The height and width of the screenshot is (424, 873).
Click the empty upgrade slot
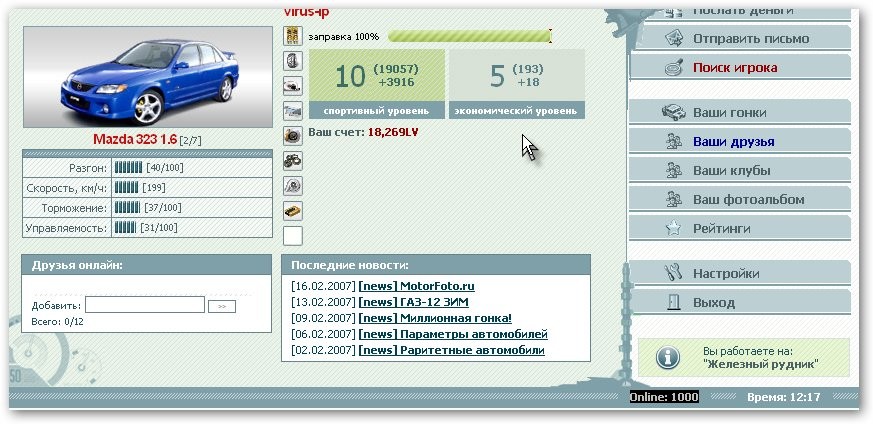pos(292,236)
